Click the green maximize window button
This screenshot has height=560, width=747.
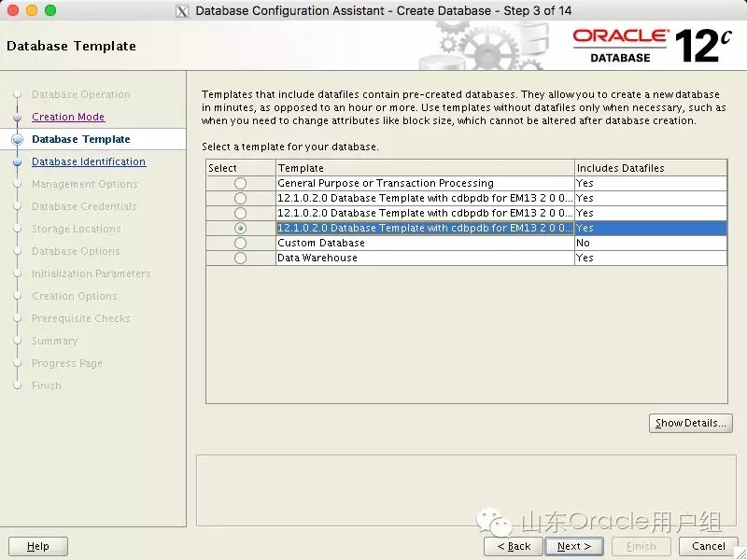pos(50,10)
